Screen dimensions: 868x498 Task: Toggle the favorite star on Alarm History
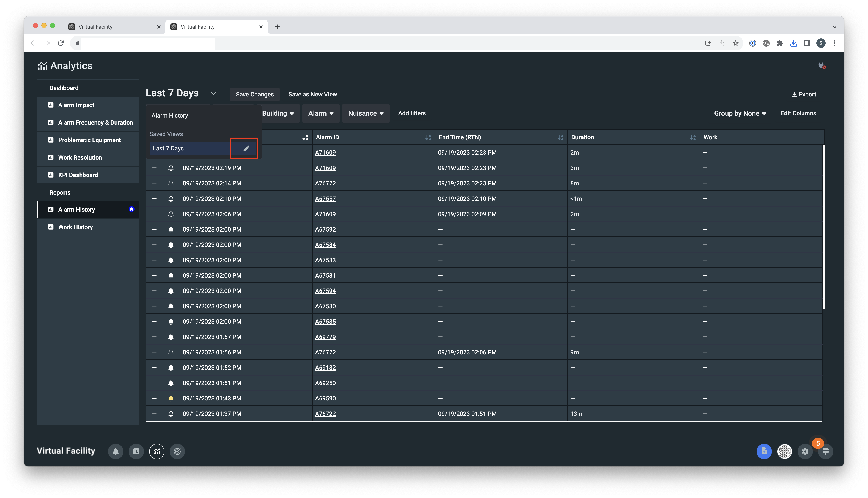pyautogui.click(x=131, y=209)
